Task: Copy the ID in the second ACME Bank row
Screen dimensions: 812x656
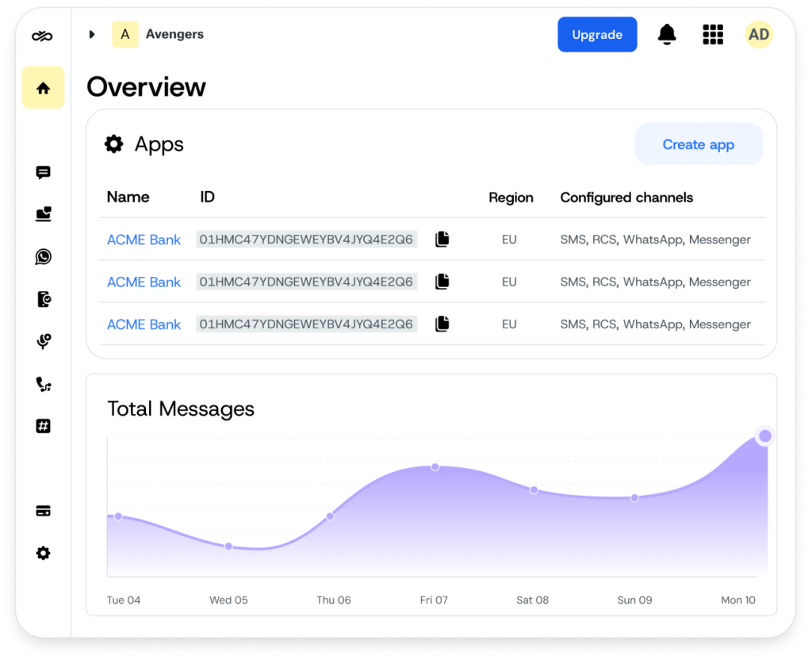Action: tap(442, 282)
